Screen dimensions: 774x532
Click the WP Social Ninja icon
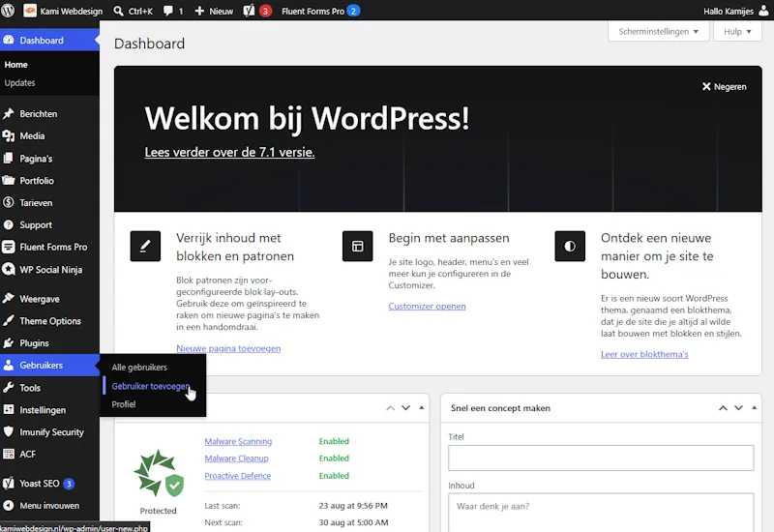[x=9, y=269]
